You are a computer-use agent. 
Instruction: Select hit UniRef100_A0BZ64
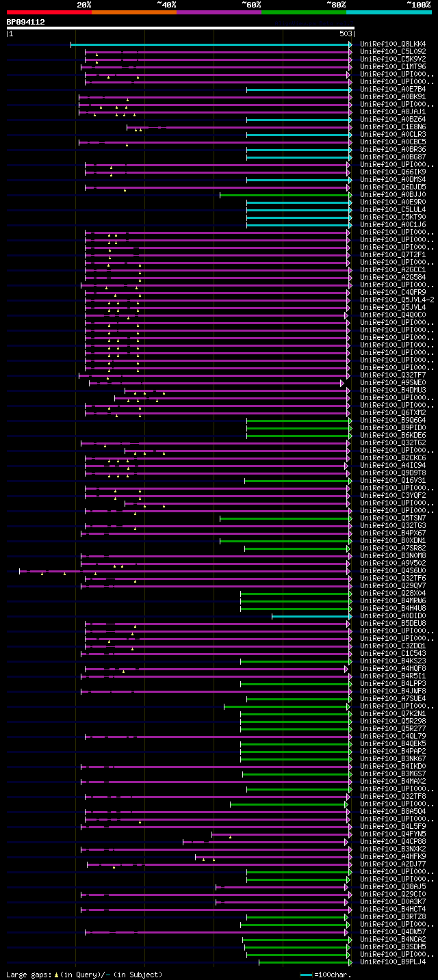point(394,120)
